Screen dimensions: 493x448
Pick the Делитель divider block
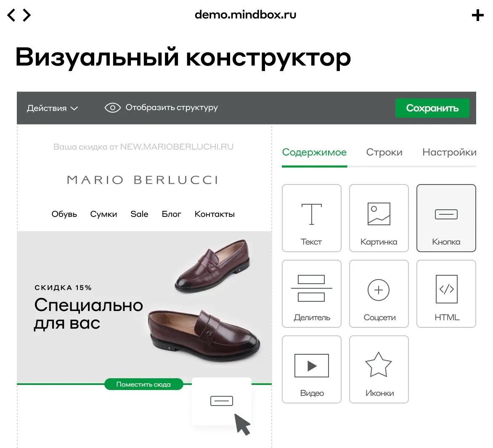[312, 294]
